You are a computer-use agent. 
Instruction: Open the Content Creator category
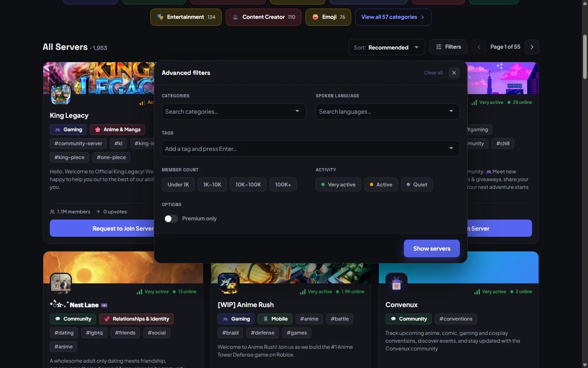coord(263,17)
